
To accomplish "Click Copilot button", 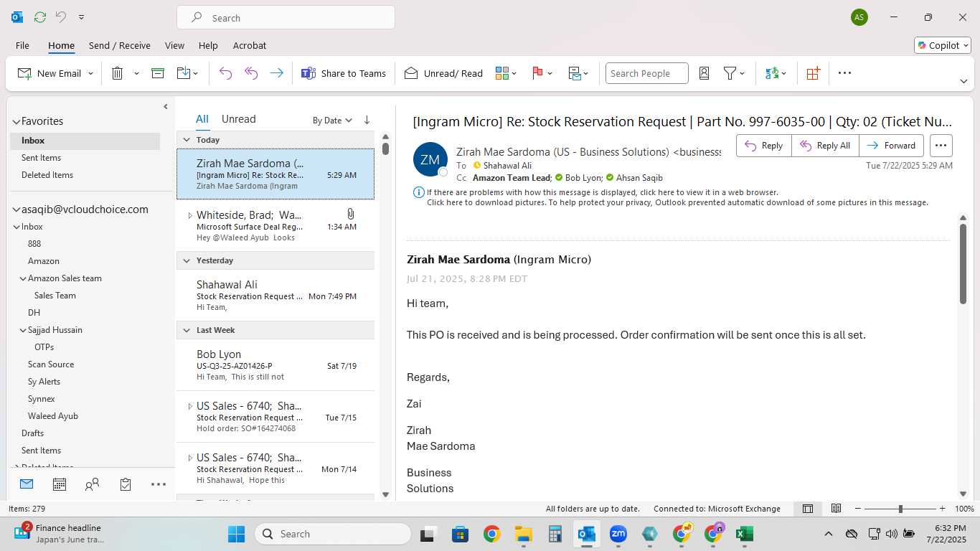I will [943, 45].
